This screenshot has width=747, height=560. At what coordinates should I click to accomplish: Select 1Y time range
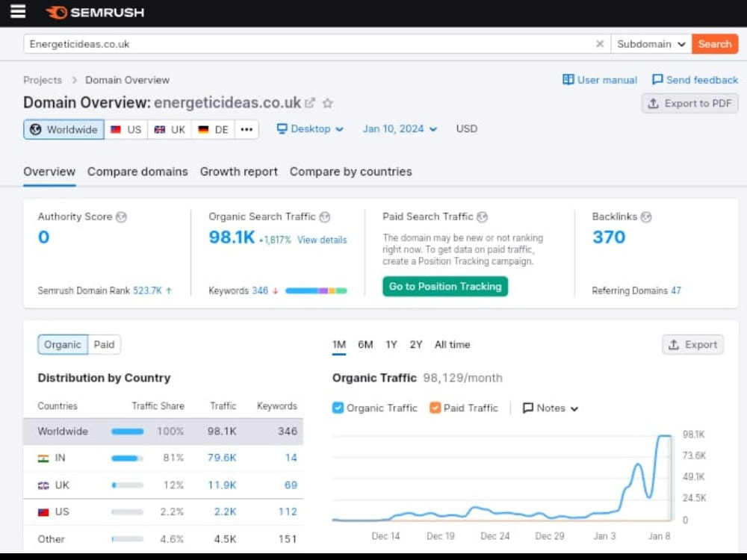[391, 344]
